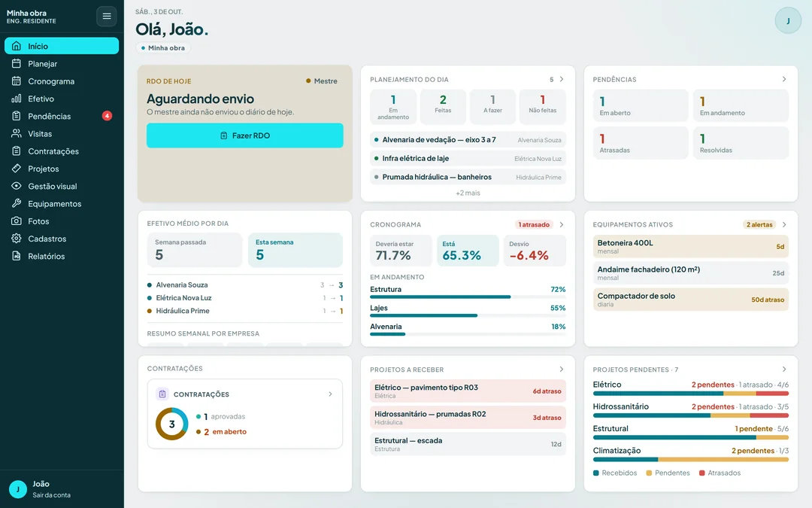This screenshot has height=508, width=812.
Task: Open Projetos pendentes chevron arrow
Action: (784, 369)
